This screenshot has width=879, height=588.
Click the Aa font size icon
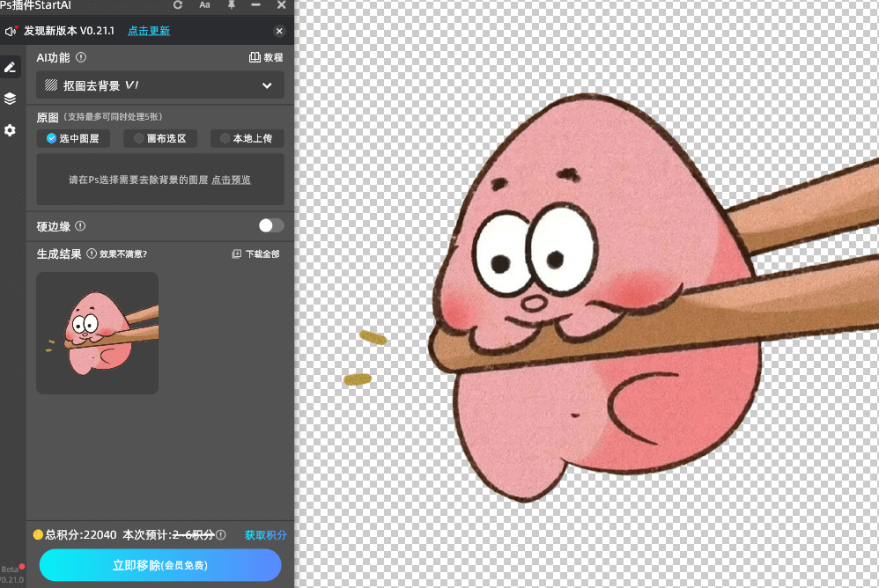(204, 5)
